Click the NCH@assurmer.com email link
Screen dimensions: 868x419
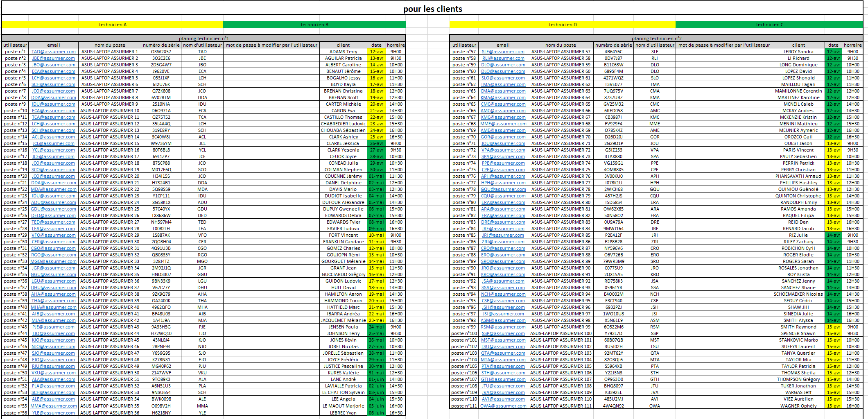(x=503, y=294)
